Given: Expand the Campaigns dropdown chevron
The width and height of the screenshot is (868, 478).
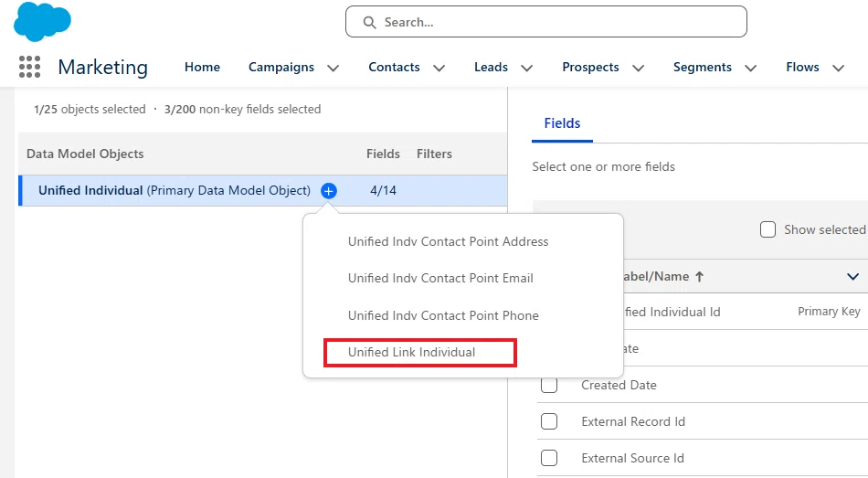Looking at the screenshot, I should click(333, 69).
